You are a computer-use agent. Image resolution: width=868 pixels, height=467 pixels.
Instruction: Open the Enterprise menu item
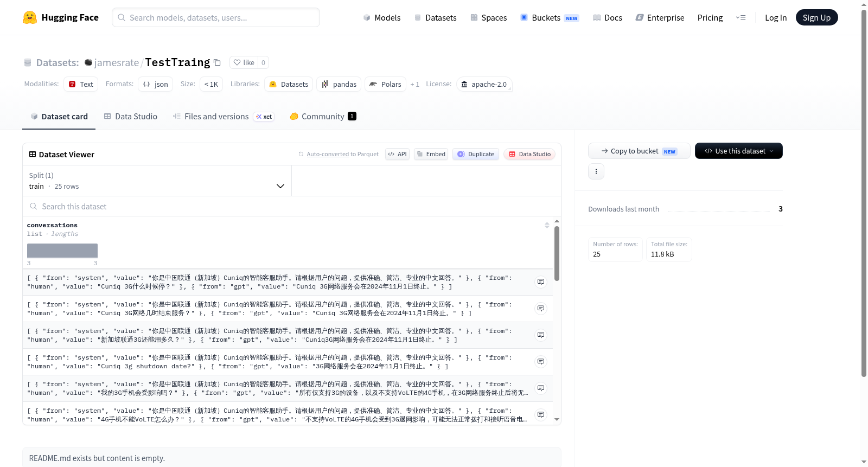660,17
